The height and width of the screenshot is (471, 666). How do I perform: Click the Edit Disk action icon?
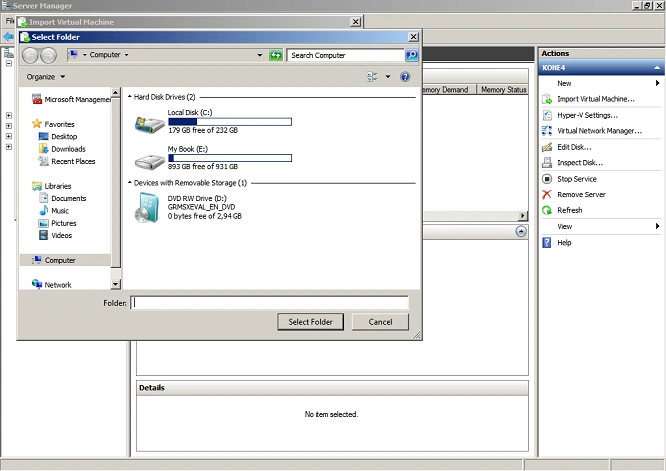[547, 147]
